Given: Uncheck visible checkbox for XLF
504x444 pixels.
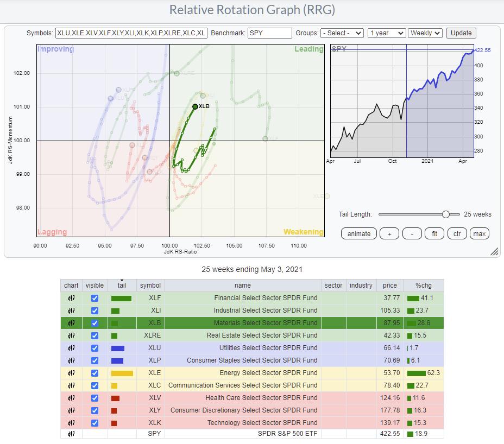Looking at the screenshot, I should click(x=95, y=298).
